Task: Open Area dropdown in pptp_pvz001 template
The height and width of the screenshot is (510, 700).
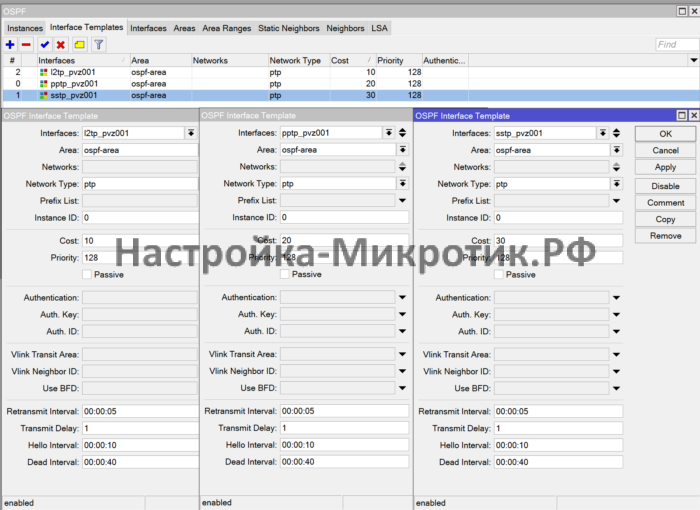Action: 402,150
